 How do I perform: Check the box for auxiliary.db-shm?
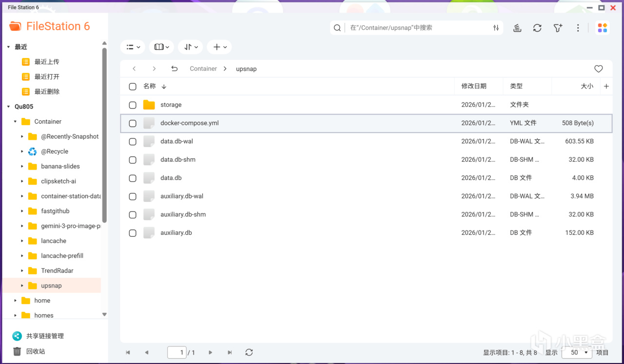(x=133, y=214)
